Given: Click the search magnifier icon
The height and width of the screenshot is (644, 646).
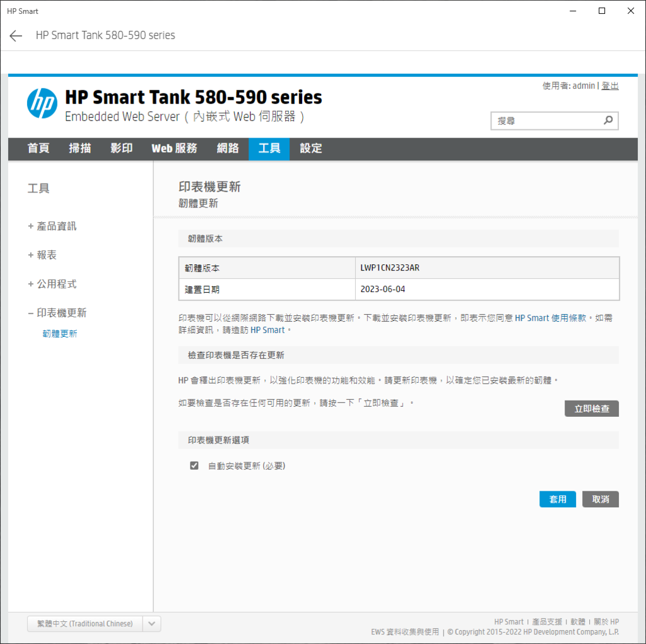Looking at the screenshot, I should click(x=608, y=120).
